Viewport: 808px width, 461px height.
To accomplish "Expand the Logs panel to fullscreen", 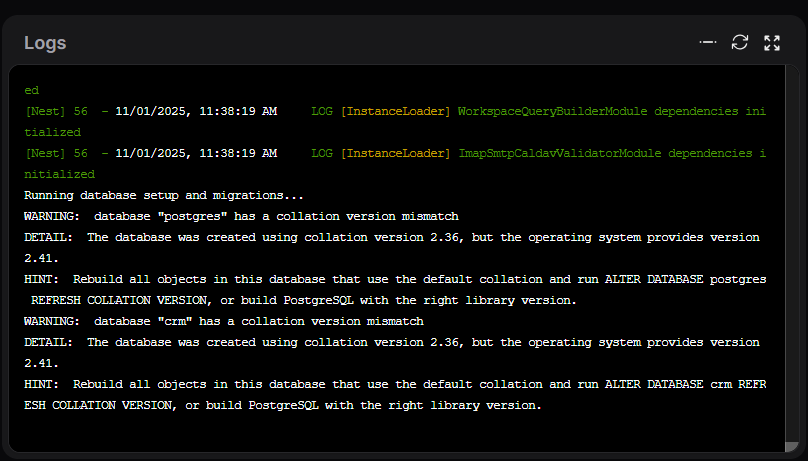I will click(772, 42).
